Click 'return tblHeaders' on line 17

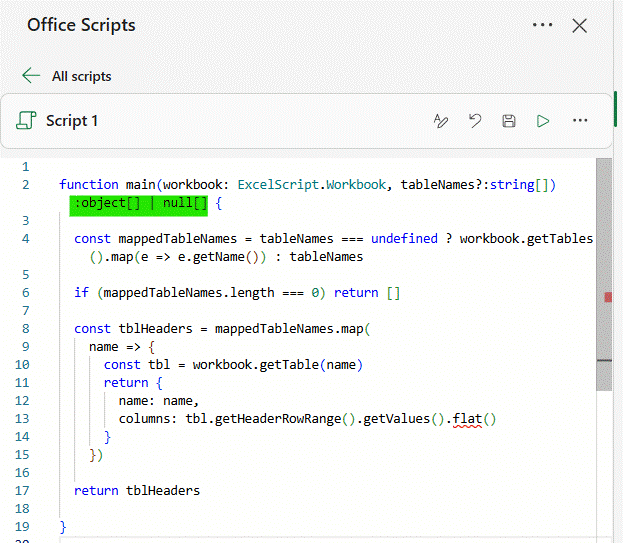(137, 491)
